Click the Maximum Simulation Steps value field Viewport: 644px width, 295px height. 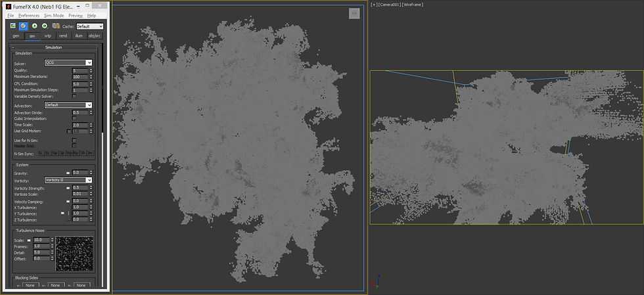tap(80, 90)
